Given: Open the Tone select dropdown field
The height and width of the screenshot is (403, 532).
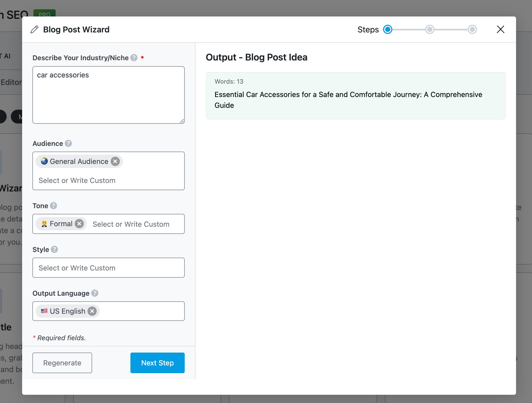Looking at the screenshot, I should tap(134, 224).
